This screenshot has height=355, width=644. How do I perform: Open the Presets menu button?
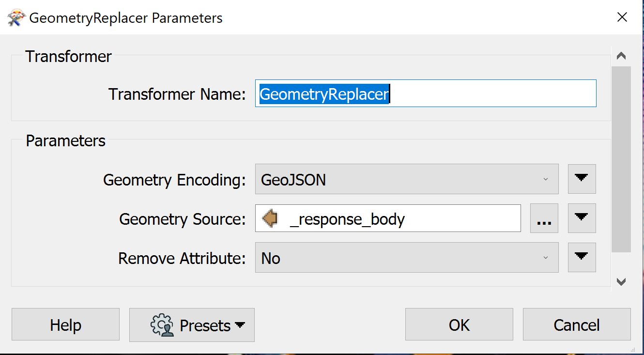(192, 324)
